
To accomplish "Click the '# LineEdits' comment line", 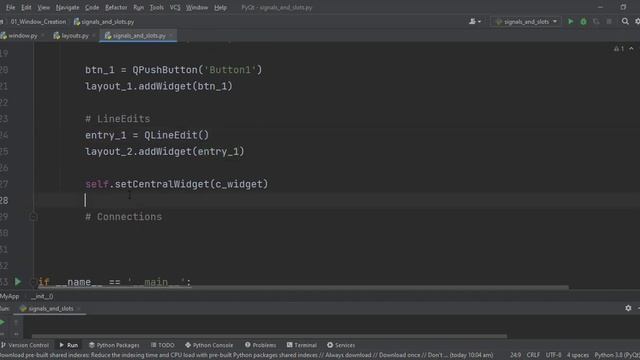I will (118, 119).
